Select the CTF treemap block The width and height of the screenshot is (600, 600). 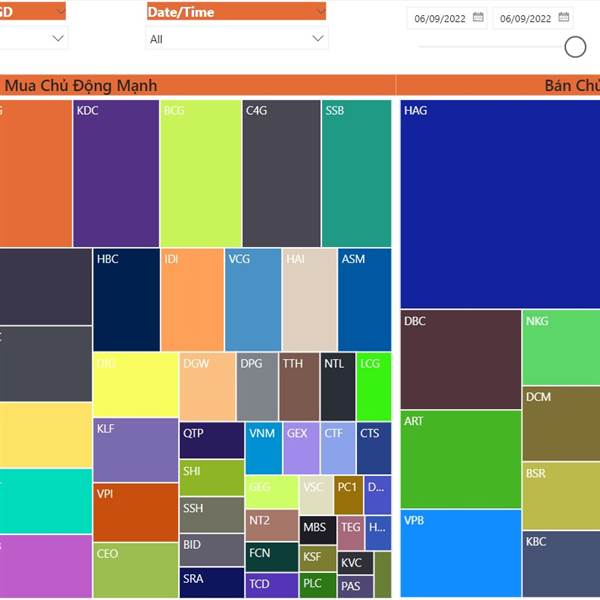pyautogui.click(x=338, y=448)
